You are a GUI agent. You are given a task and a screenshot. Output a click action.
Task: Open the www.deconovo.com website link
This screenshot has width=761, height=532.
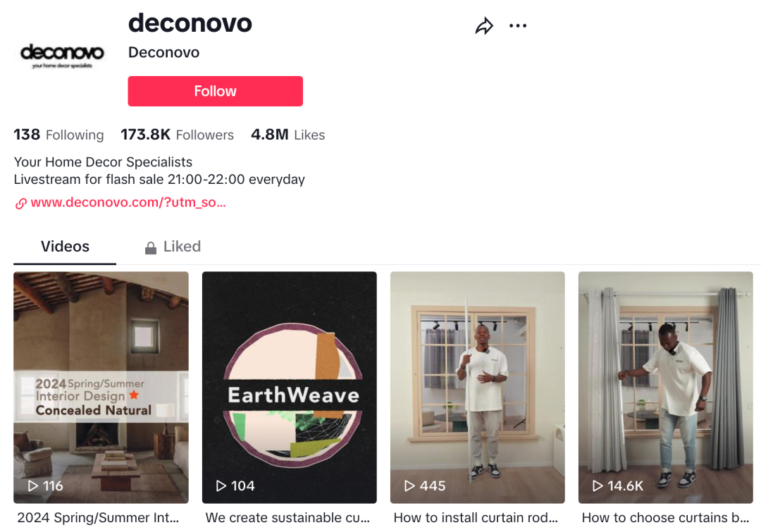pos(128,202)
